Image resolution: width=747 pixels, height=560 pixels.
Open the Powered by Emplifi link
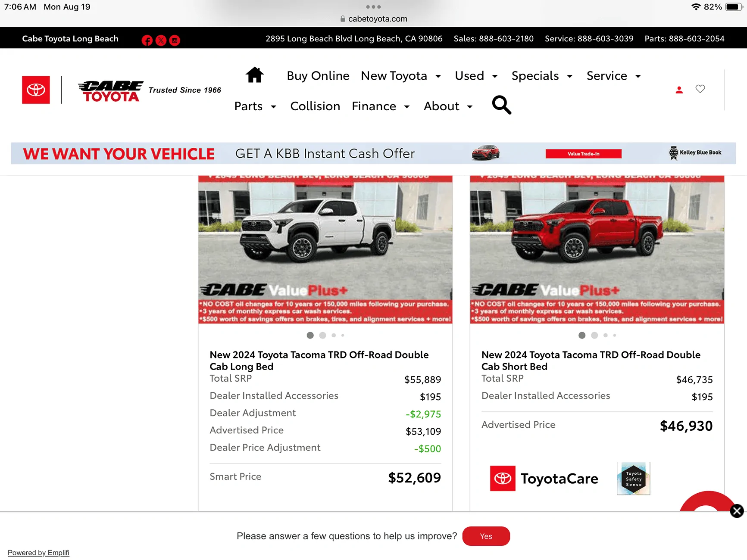[38, 553]
